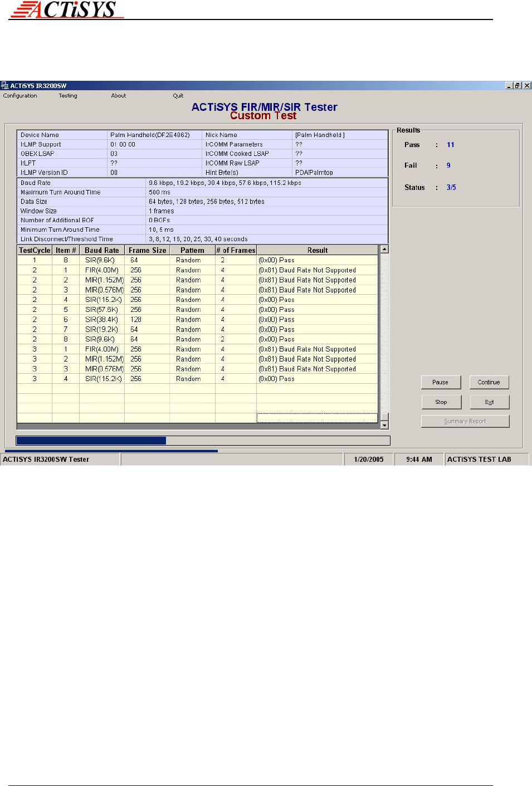Open the About menu
The height and width of the screenshot is (786, 532).
tap(119, 96)
